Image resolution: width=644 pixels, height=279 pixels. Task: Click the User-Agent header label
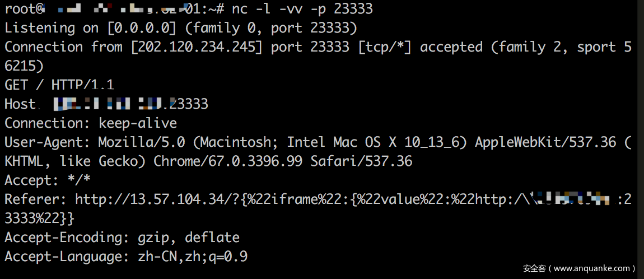click(47, 142)
